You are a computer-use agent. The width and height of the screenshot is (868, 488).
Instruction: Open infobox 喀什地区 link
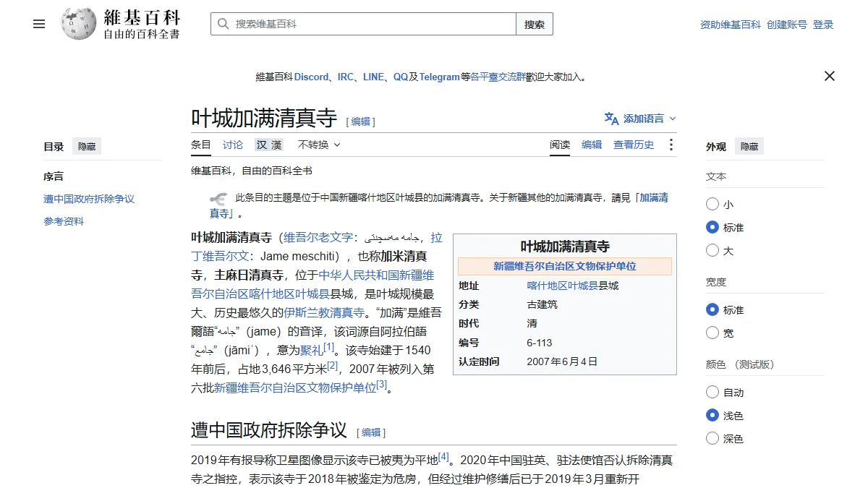548,286
